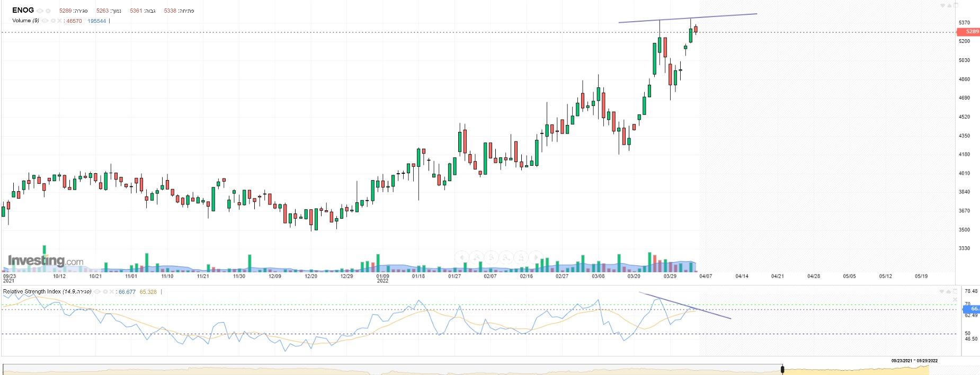This screenshot has width=980, height=375.
Task: Click open value 5338 in header
Action: pos(170,11)
